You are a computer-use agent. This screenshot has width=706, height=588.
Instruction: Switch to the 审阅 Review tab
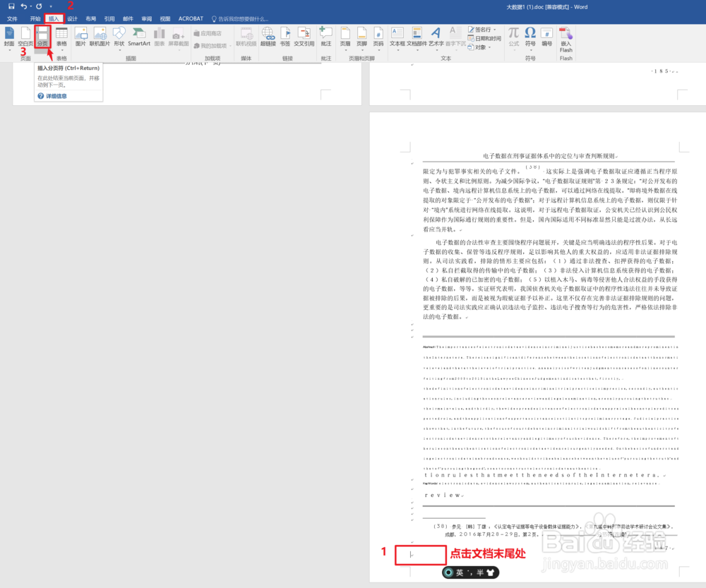coord(146,19)
